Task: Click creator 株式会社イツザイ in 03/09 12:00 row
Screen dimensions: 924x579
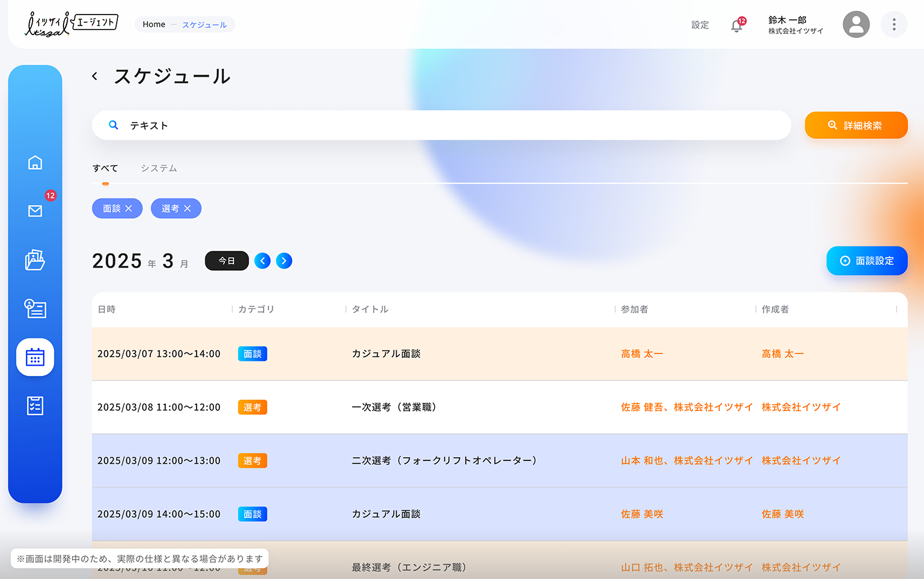Action: pos(801,461)
